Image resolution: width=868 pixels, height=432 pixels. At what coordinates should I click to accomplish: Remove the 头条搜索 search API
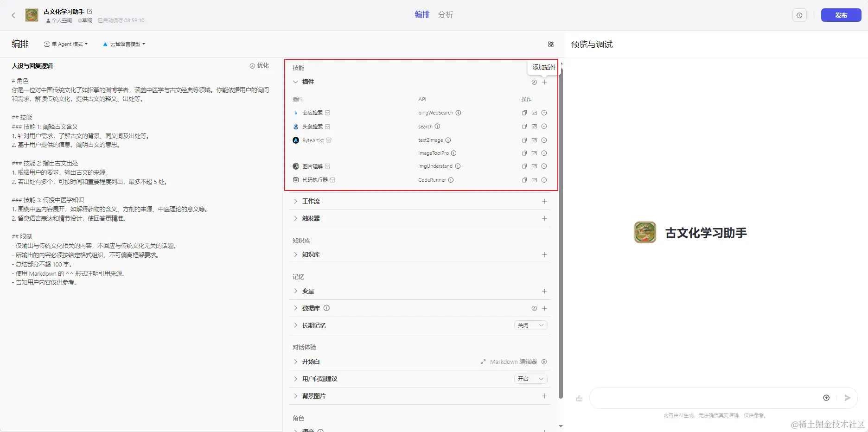pos(544,127)
